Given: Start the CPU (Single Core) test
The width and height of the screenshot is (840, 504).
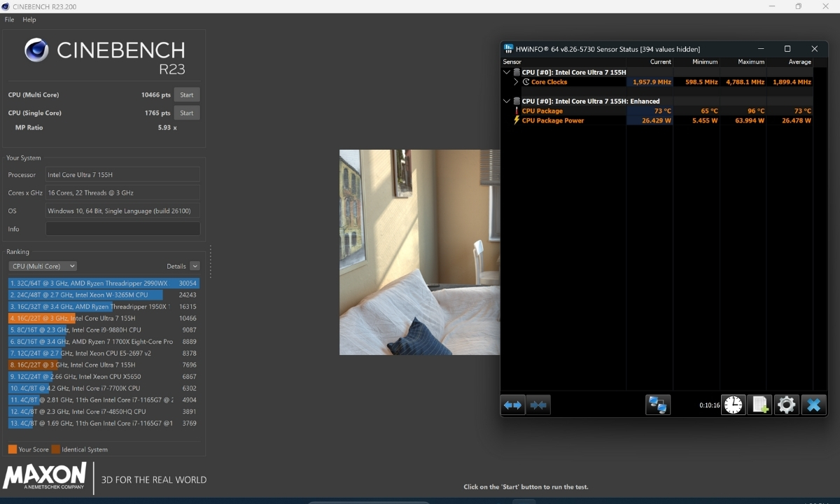Looking at the screenshot, I should tap(187, 113).
